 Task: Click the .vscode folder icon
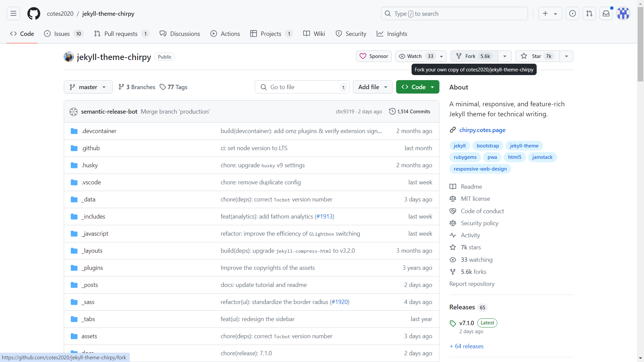pyautogui.click(x=74, y=182)
